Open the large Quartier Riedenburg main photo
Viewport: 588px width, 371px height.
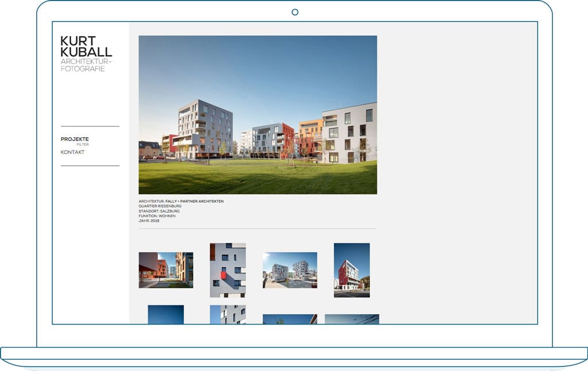click(258, 115)
